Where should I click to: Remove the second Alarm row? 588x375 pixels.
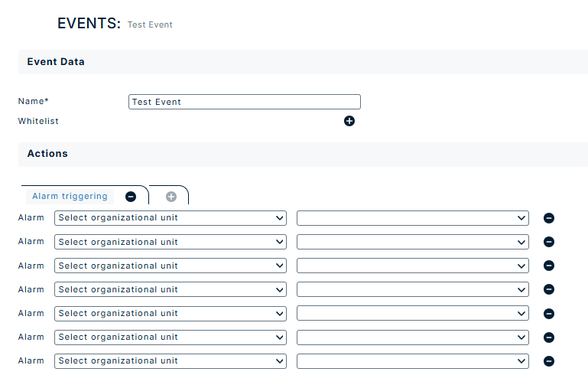point(549,242)
